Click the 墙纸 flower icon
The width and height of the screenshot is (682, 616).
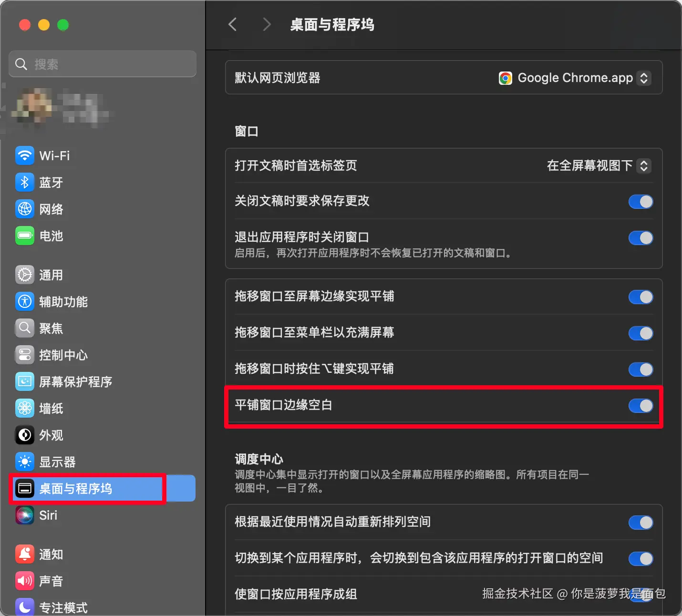[25, 408]
